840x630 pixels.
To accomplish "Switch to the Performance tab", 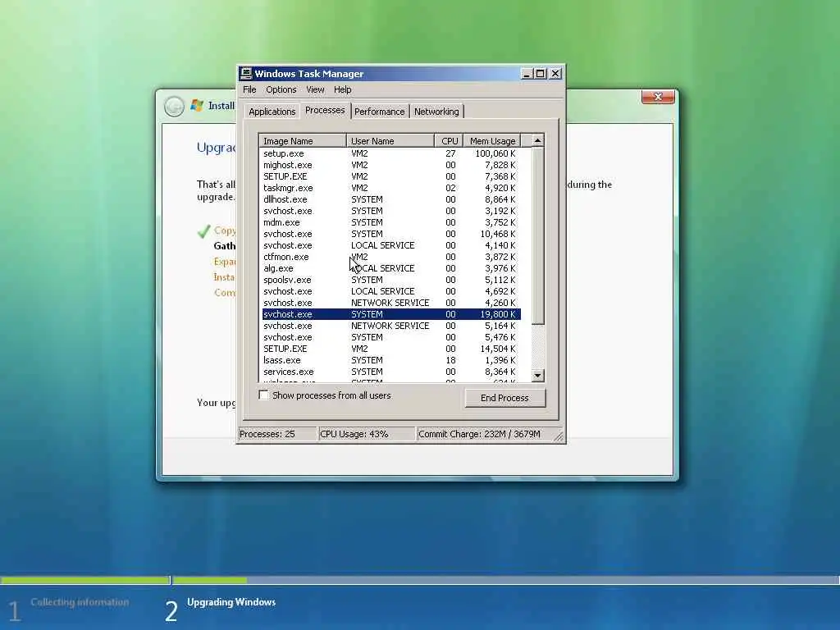I will 379,112.
